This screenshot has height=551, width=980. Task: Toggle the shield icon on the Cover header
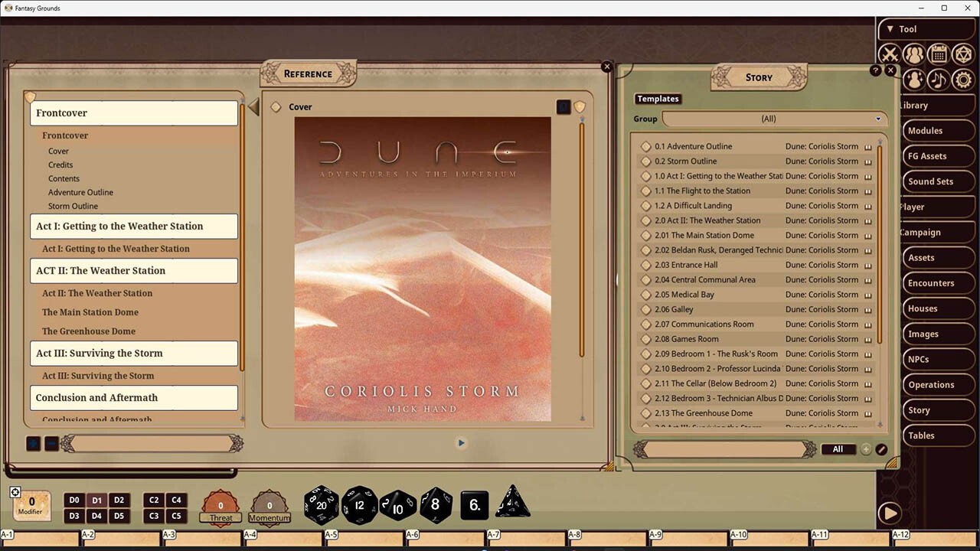pos(580,106)
